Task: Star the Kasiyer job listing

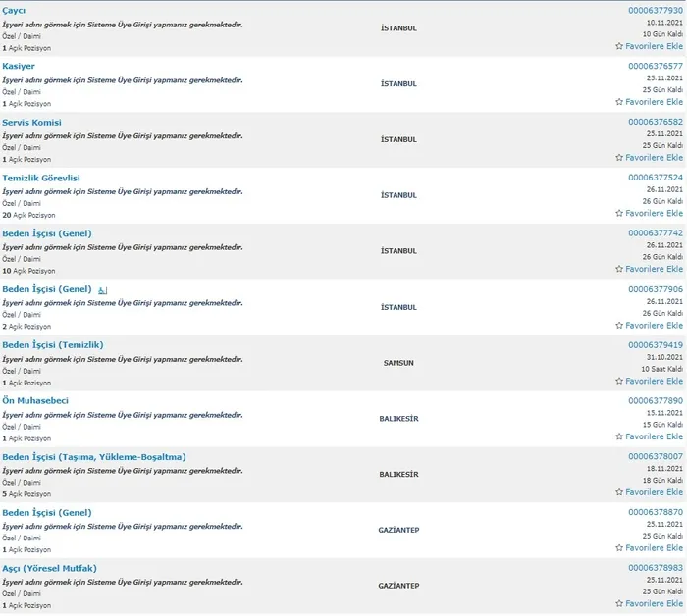Action: [618, 102]
